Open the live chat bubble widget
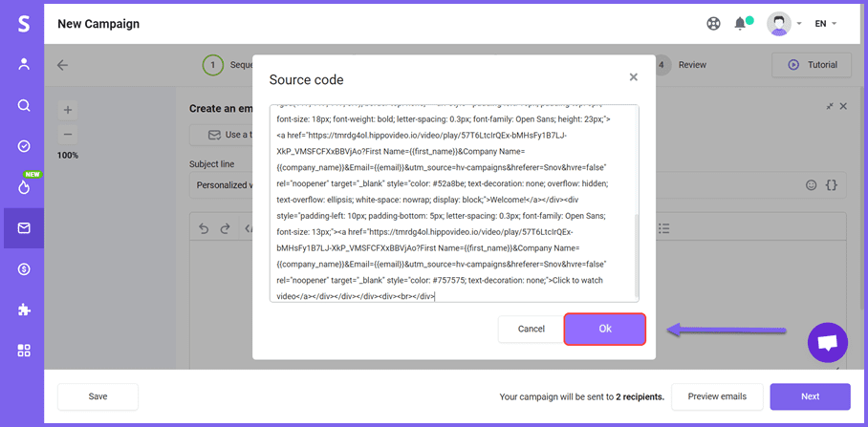The image size is (868, 427). tap(827, 342)
